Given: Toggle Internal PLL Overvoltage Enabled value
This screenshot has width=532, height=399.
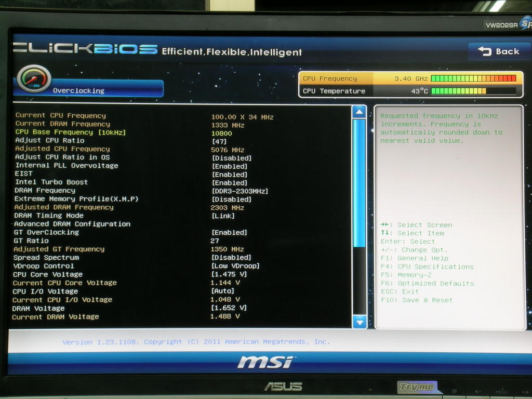Looking at the screenshot, I should (230, 166).
